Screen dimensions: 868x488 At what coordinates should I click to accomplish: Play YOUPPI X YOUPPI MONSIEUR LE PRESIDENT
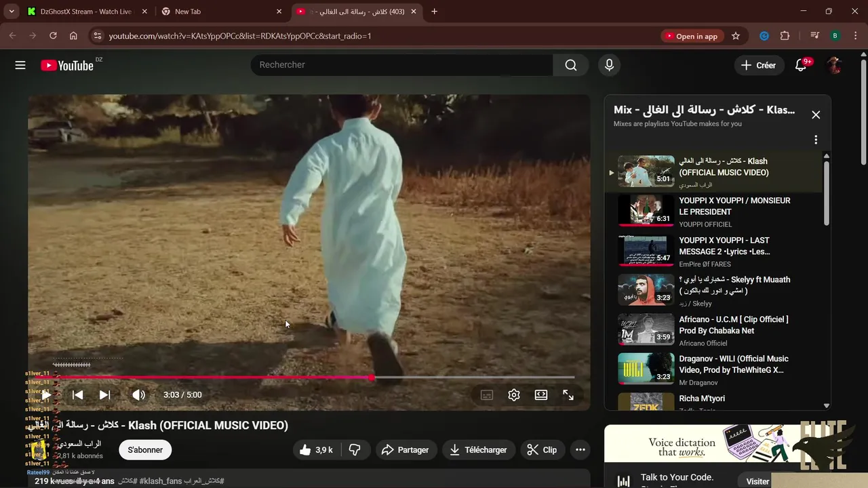[713, 212]
